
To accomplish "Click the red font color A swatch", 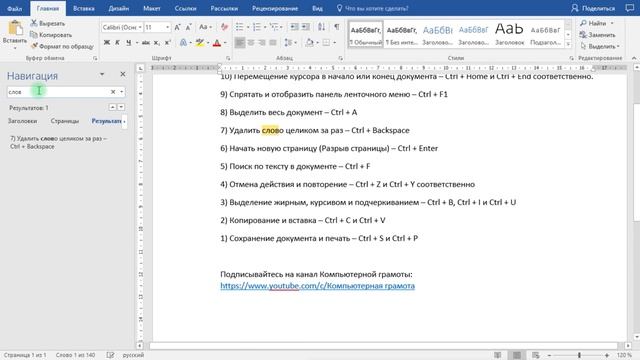I will (217, 42).
